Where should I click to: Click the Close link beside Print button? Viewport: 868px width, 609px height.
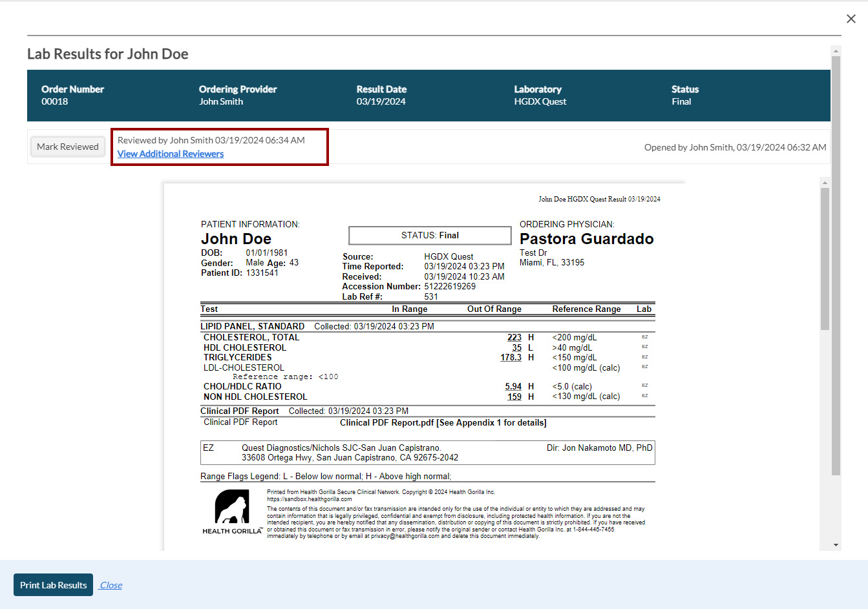coord(111,585)
